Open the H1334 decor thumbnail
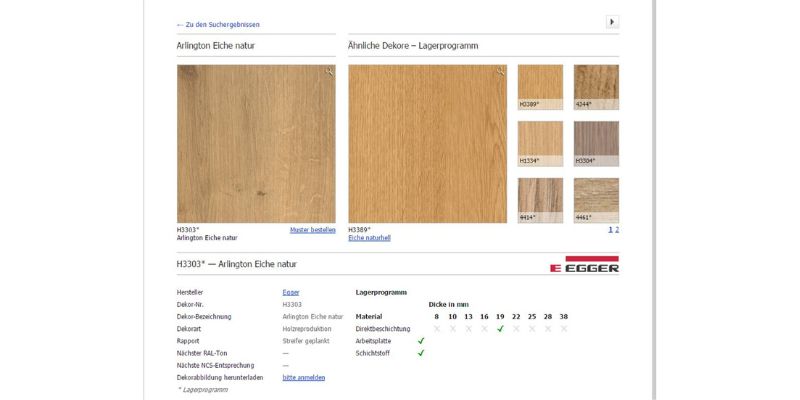The width and height of the screenshot is (800, 400). tap(540, 142)
